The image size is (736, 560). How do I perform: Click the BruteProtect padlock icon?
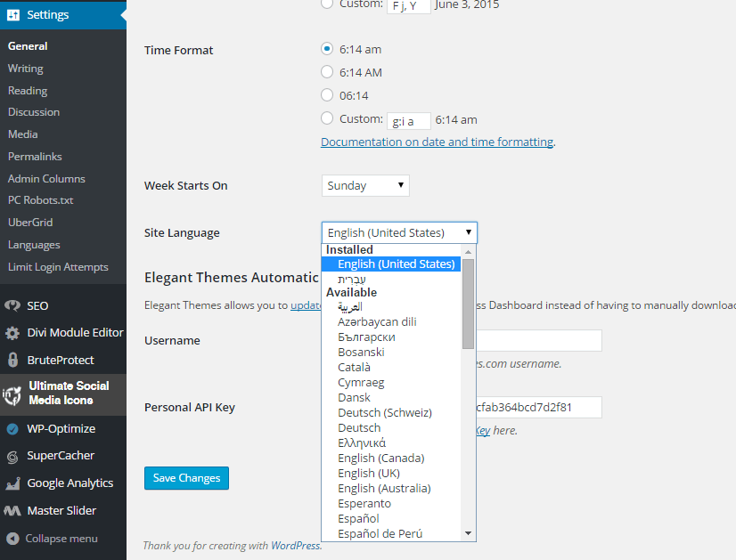[12, 361]
